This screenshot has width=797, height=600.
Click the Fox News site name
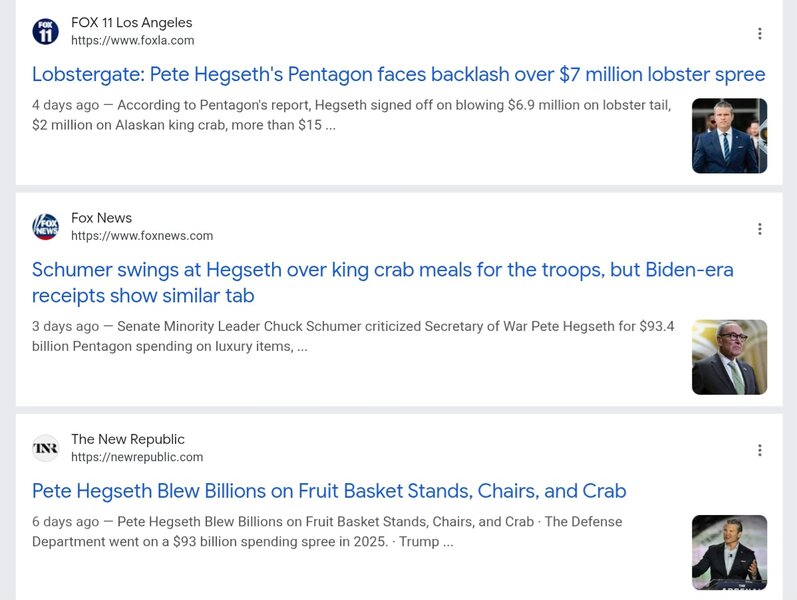101,218
